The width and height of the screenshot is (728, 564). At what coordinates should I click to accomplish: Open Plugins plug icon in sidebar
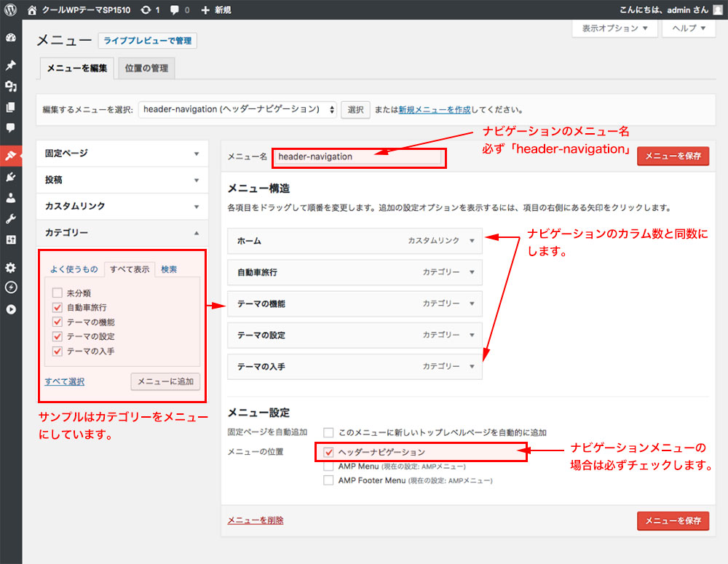coord(11,177)
